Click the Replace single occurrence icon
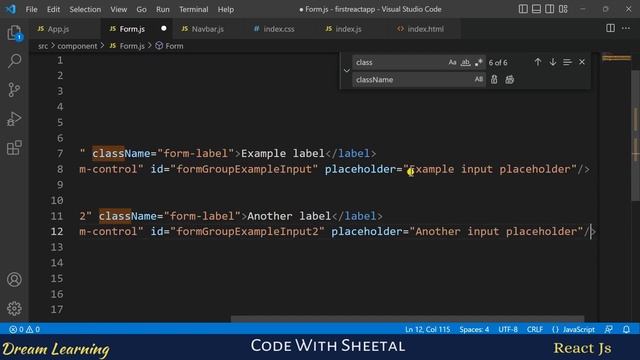This screenshot has height=360, width=640. (494, 80)
